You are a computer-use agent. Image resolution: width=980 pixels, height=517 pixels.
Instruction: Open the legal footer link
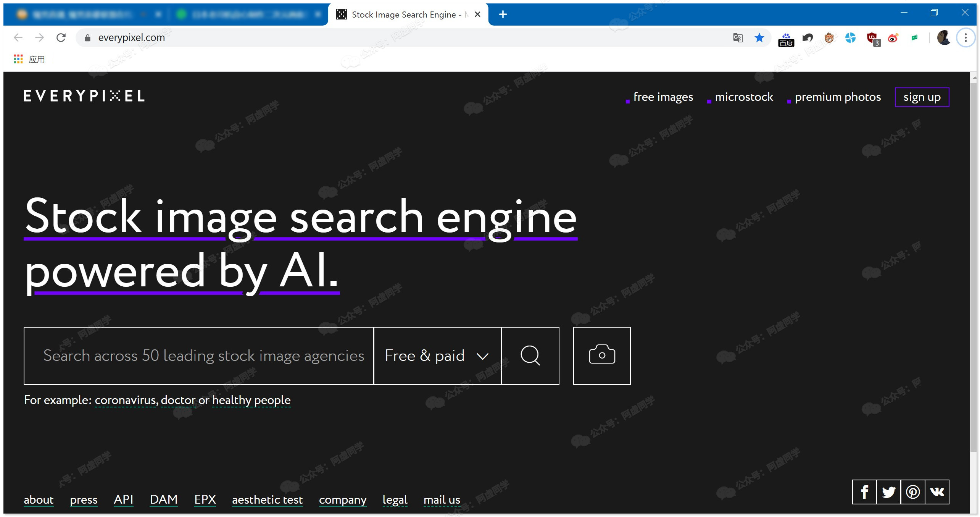[395, 499]
